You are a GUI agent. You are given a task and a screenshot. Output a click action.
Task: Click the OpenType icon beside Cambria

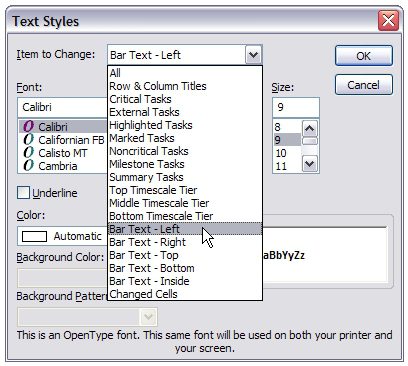pyautogui.click(x=29, y=166)
